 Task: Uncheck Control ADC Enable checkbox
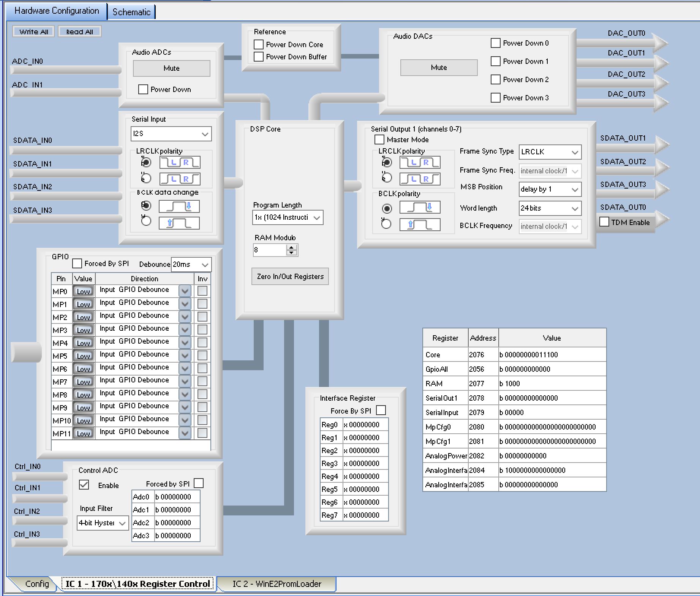(84, 485)
